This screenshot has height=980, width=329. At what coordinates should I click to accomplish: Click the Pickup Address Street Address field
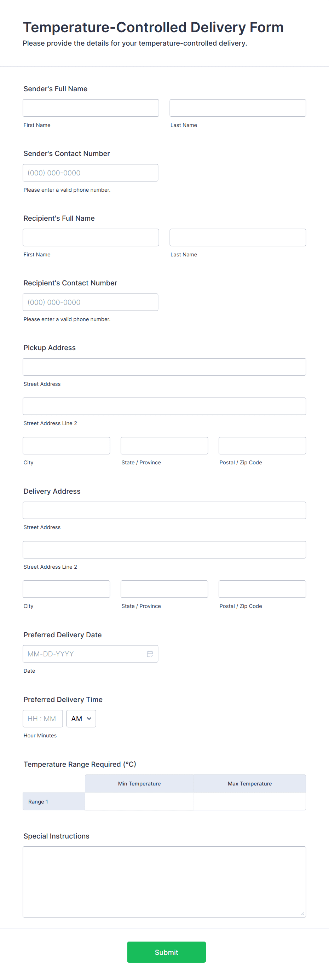pyautogui.click(x=164, y=366)
